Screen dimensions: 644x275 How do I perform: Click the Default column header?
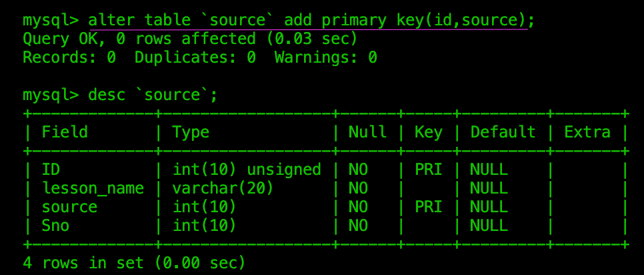pyautogui.click(x=503, y=132)
